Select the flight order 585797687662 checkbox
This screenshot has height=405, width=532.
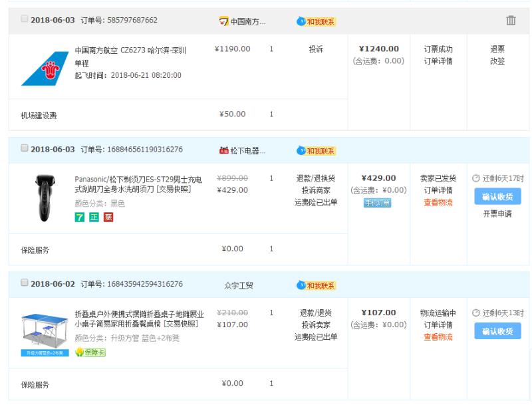pos(25,19)
